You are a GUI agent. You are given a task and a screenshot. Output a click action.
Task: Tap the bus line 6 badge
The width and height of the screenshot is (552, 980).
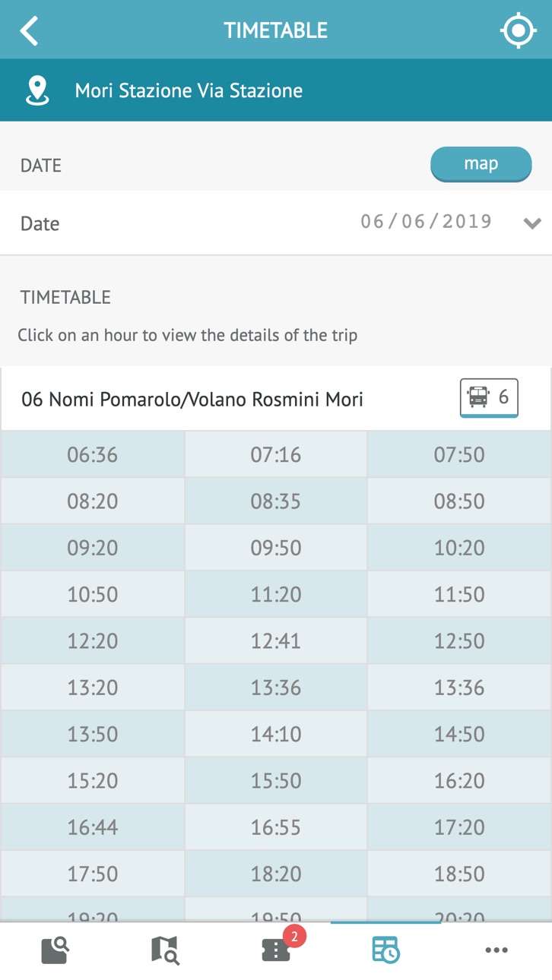click(489, 397)
